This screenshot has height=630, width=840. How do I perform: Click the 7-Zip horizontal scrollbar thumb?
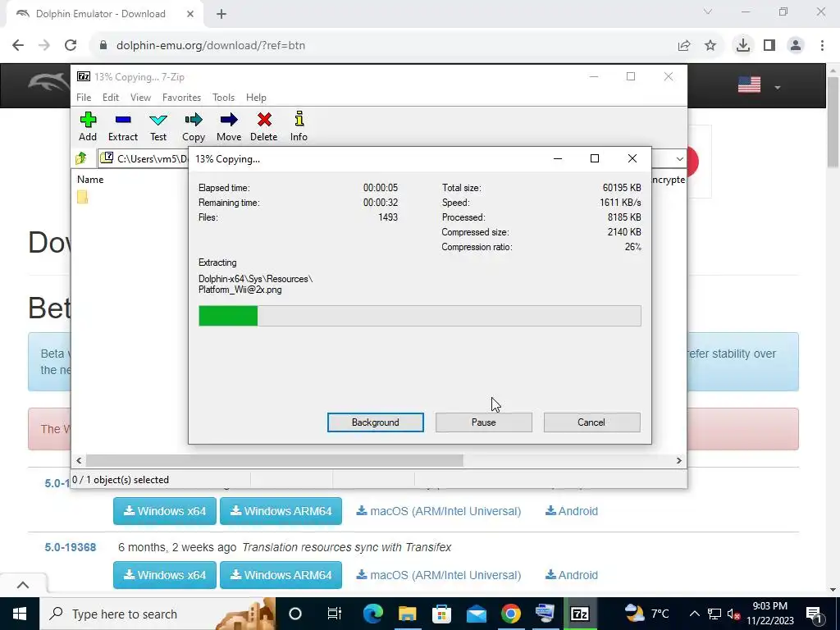[274, 460]
